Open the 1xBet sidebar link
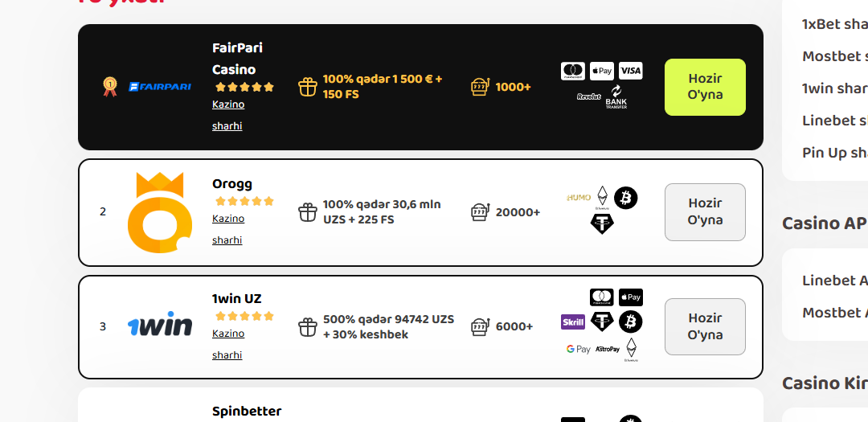868x422 pixels. (x=834, y=24)
